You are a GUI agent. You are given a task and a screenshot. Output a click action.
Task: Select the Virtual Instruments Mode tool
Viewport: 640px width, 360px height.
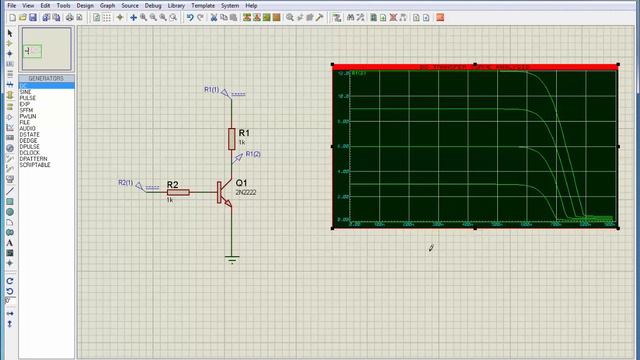10,179
